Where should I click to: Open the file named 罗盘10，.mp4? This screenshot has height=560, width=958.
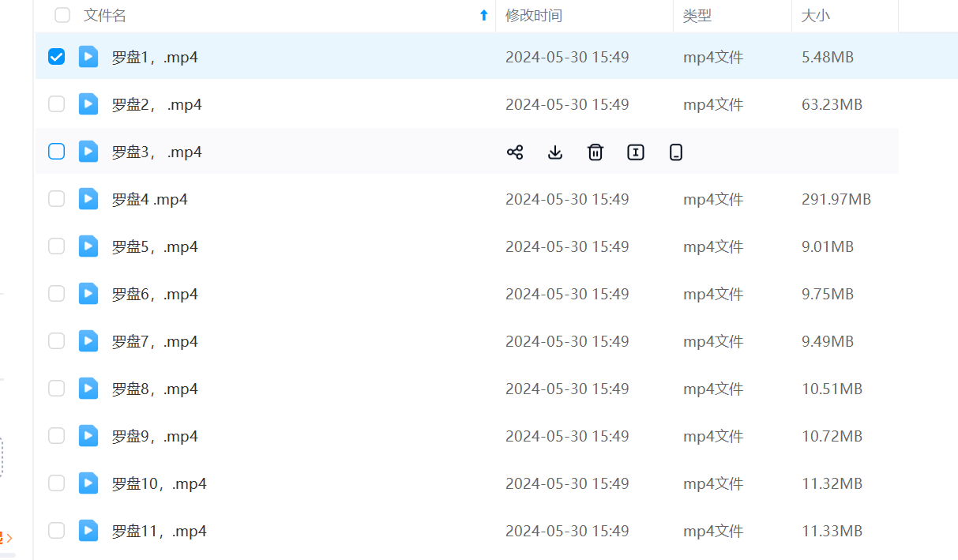(x=159, y=484)
